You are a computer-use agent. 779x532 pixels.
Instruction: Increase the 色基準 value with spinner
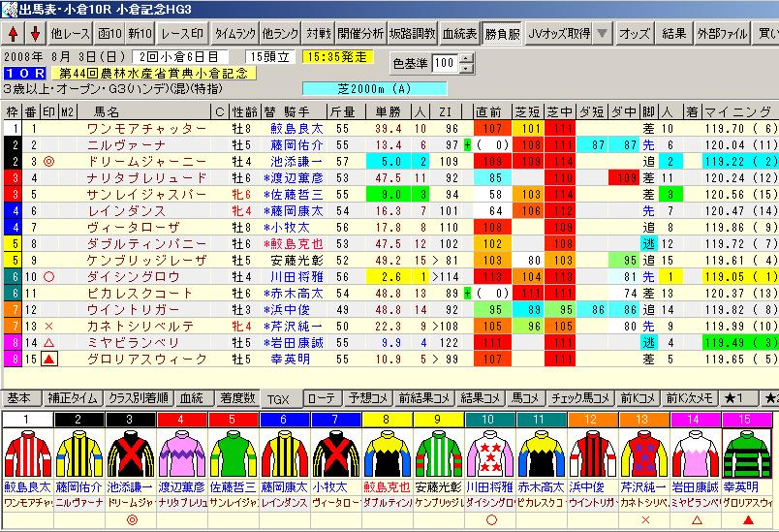[x=468, y=59]
